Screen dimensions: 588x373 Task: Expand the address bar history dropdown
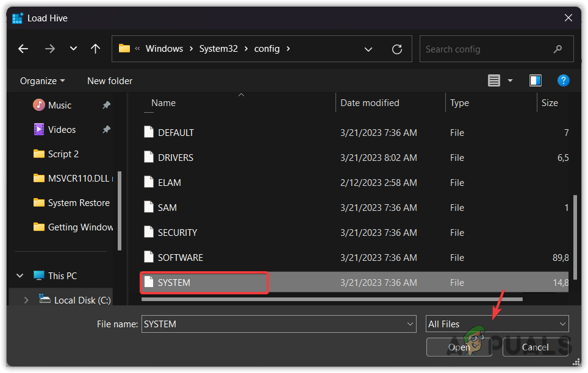click(x=368, y=49)
